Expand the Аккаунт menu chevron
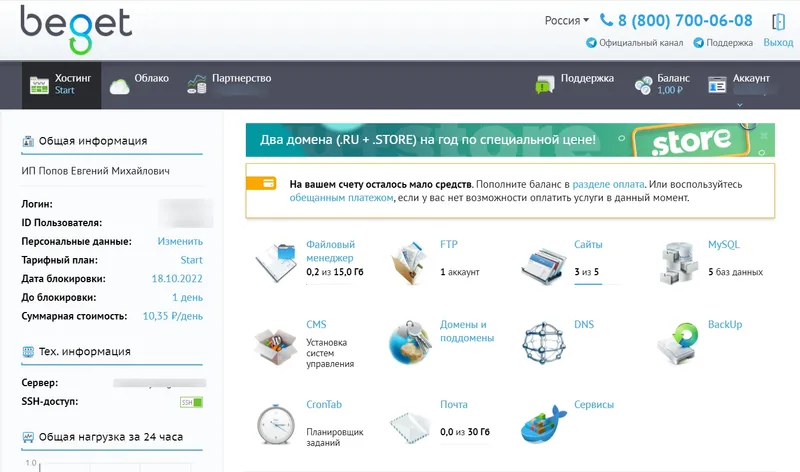This screenshot has height=472, width=800. (x=739, y=105)
